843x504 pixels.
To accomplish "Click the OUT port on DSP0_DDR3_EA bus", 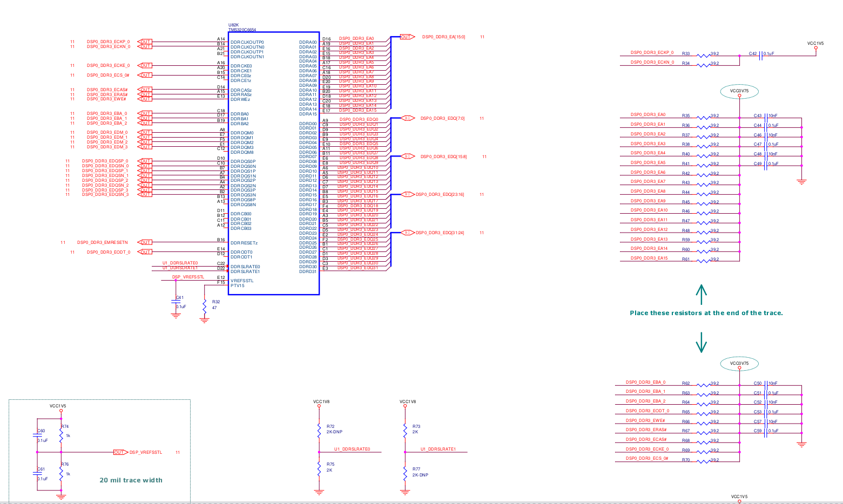I will coord(406,37).
